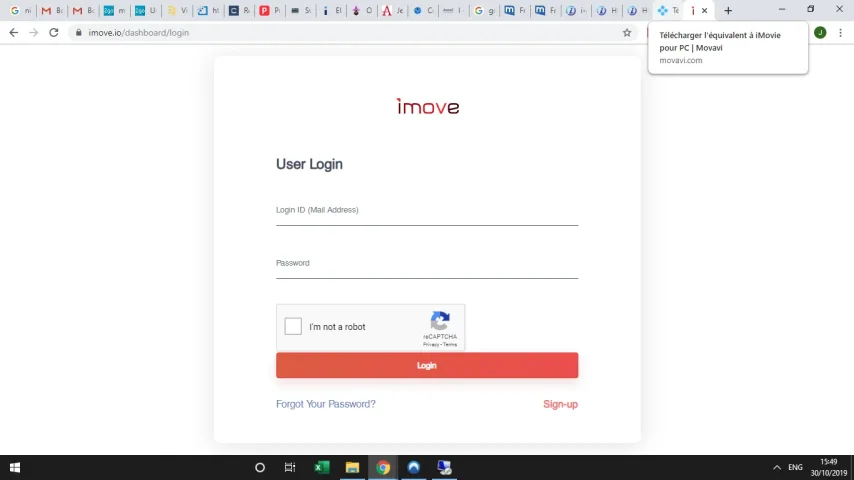Switch to the red A 'Je' tab
The image size is (854, 480).
(x=392, y=10)
